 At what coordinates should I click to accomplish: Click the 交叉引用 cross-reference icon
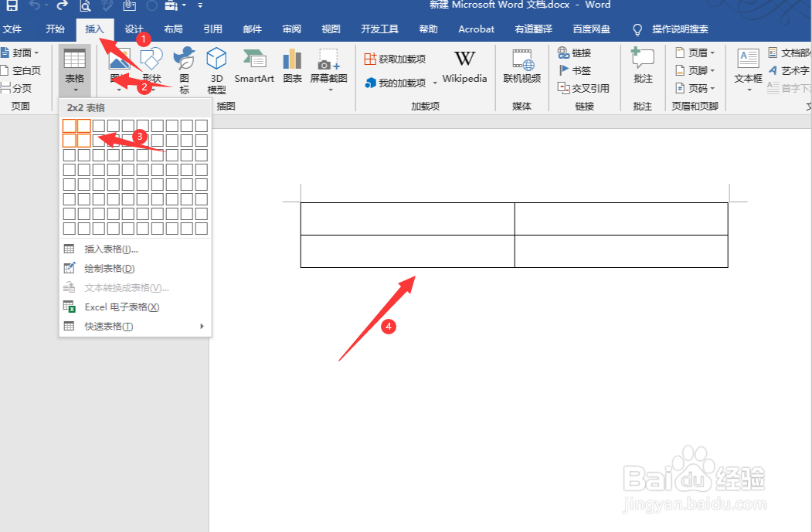point(578,86)
